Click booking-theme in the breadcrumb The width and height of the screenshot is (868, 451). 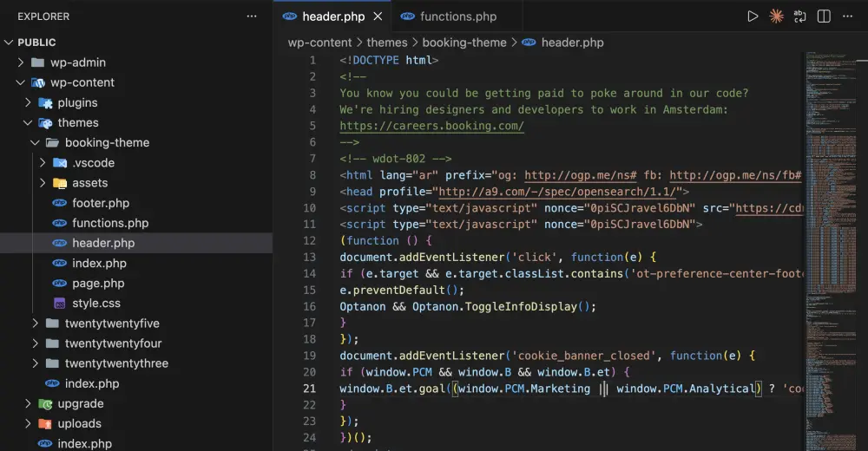(x=464, y=42)
